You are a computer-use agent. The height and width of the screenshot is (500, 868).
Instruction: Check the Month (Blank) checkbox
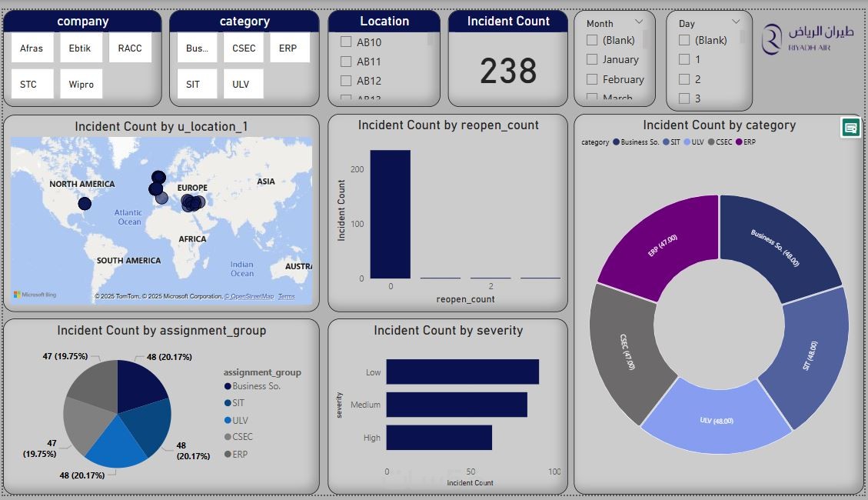pyautogui.click(x=592, y=40)
